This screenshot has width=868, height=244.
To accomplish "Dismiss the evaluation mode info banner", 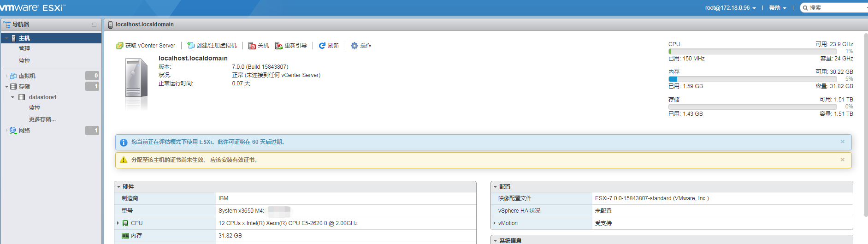I will (x=843, y=142).
